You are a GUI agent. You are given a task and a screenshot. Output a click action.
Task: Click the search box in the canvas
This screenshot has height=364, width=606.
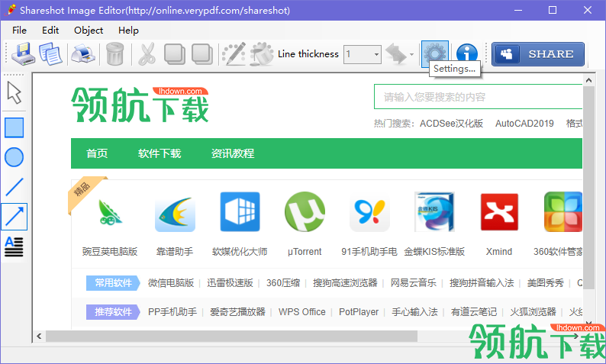pyautogui.click(x=478, y=97)
